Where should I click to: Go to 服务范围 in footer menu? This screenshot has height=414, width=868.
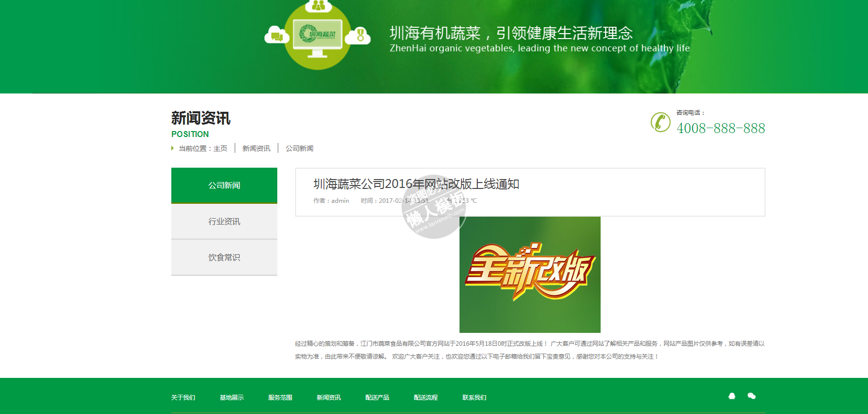tap(280, 398)
